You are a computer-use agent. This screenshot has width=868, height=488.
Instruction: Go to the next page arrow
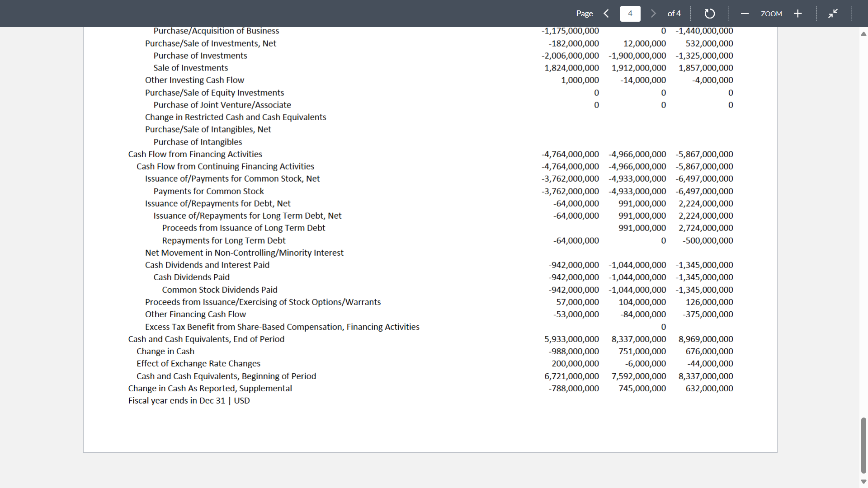tap(653, 14)
